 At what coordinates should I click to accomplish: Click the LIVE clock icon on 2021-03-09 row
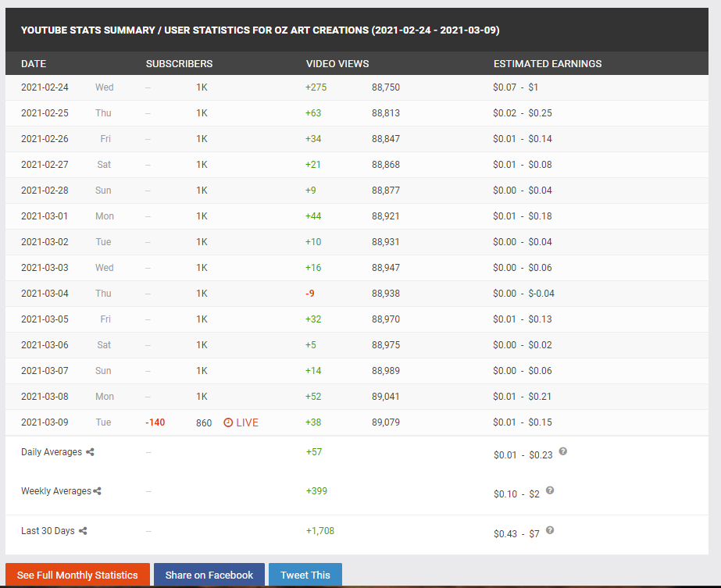click(x=228, y=422)
